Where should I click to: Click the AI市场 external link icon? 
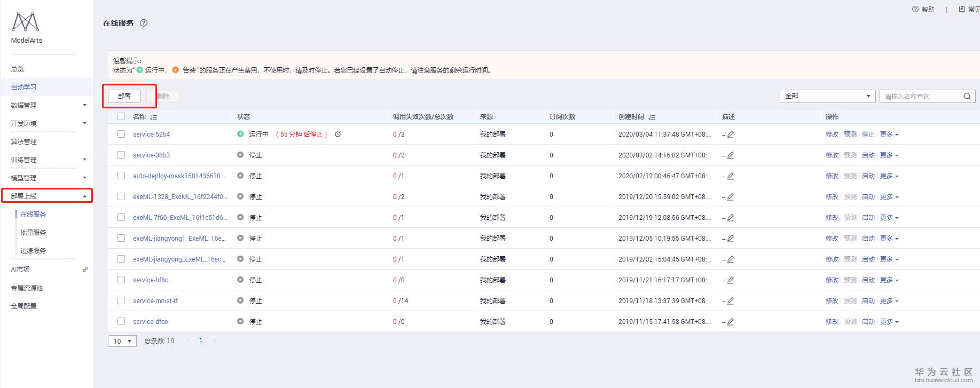[85, 270]
